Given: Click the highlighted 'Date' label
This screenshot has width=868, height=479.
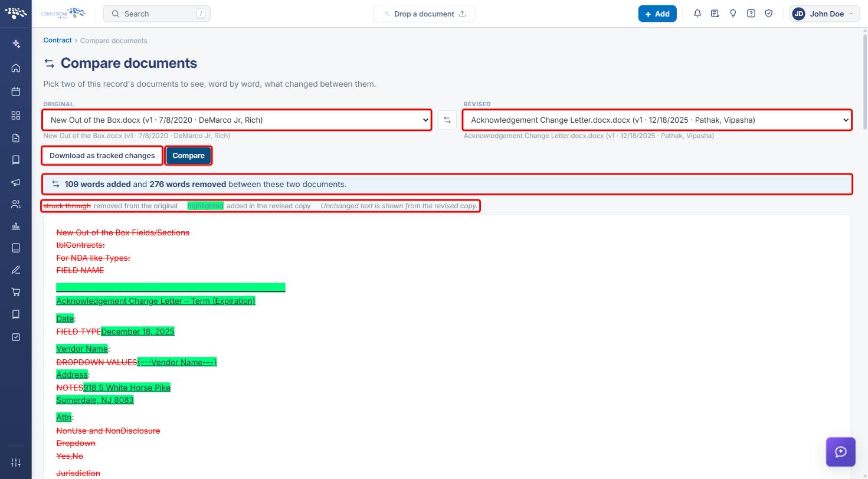Looking at the screenshot, I should [65, 319].
